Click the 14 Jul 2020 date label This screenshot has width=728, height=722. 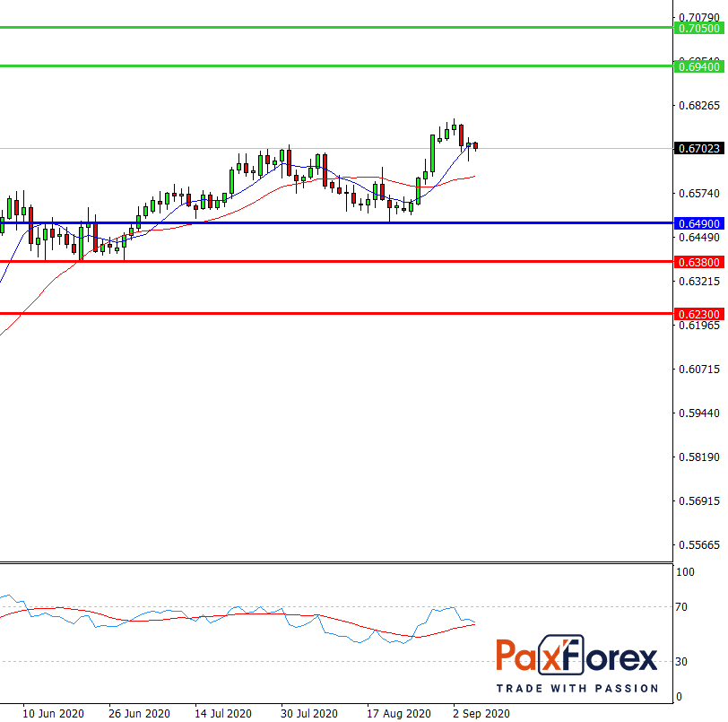[223, 714]
